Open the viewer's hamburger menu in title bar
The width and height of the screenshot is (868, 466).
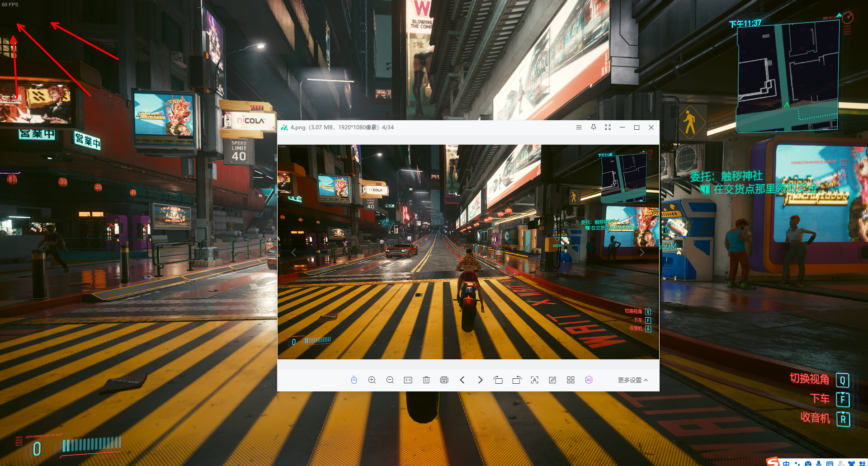pos(579,127)
